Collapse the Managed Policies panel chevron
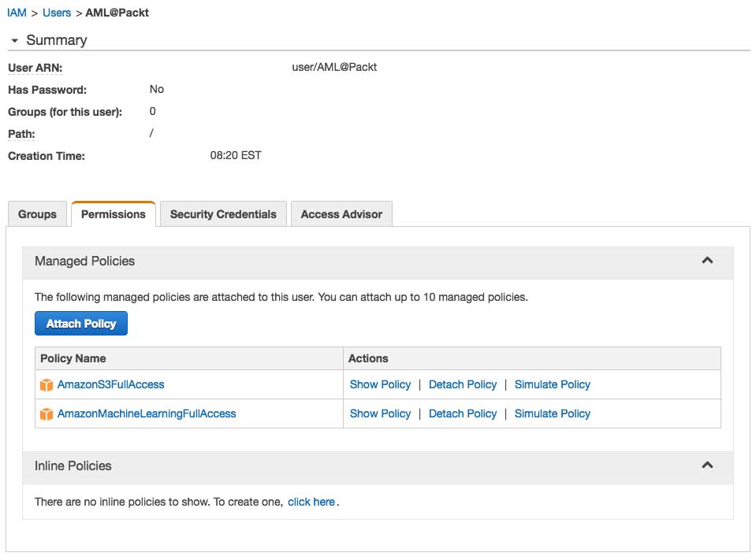Viewport: 756px width, 560px height. [707, 261]
